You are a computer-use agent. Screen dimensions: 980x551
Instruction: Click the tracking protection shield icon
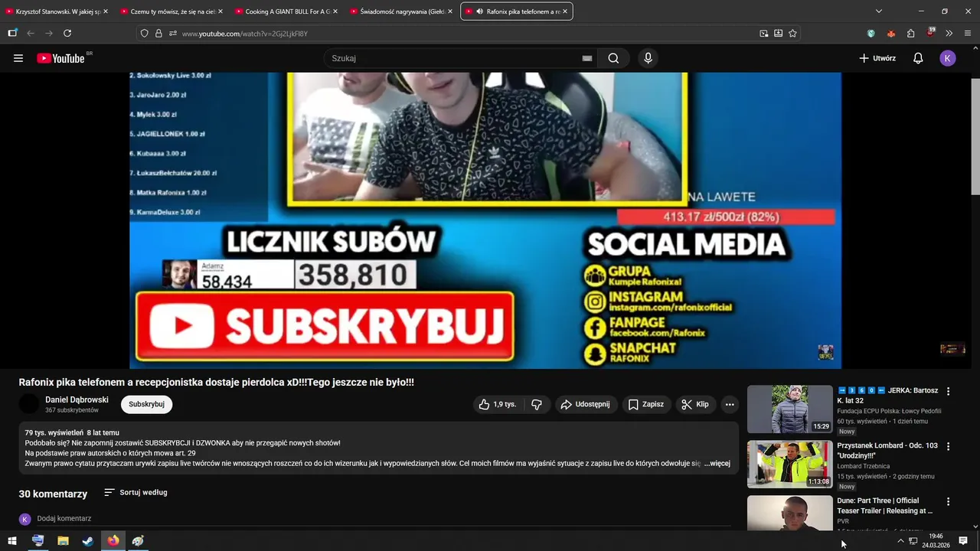point(144,34)
